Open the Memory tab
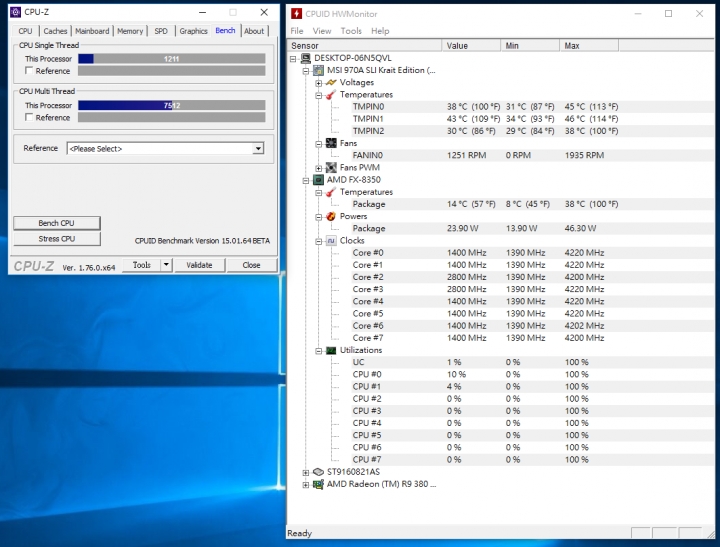Screen dimensions: 720x547 coord(130,31)
